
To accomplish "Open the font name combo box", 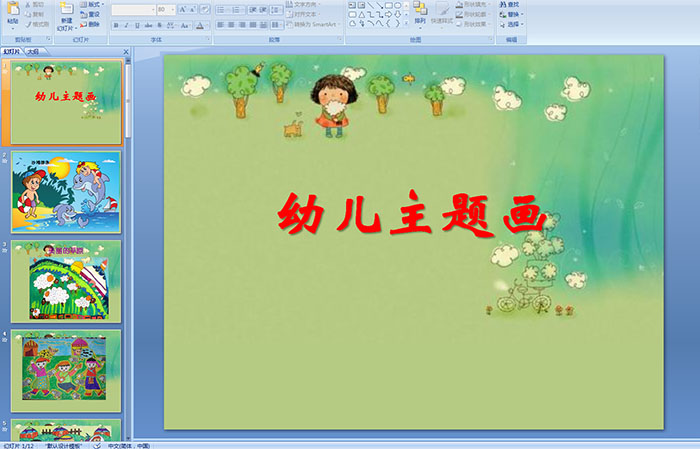I will pos(133,9).
